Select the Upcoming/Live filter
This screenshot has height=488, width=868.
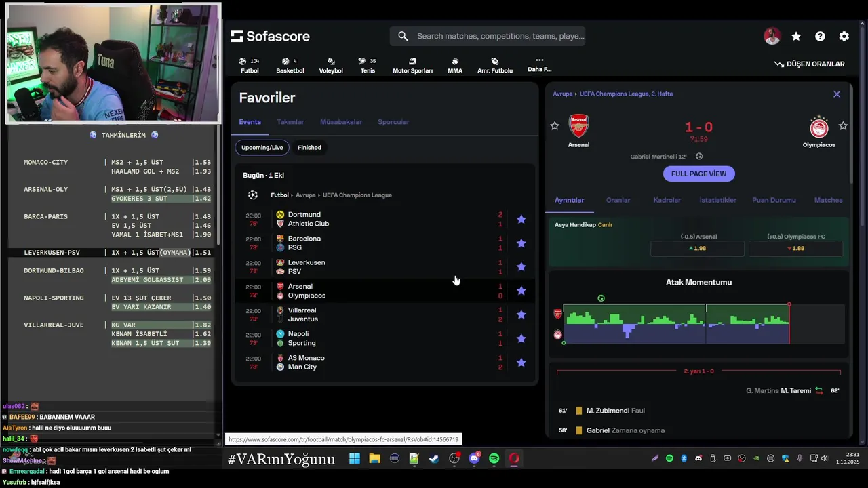(x=262, y=147)
